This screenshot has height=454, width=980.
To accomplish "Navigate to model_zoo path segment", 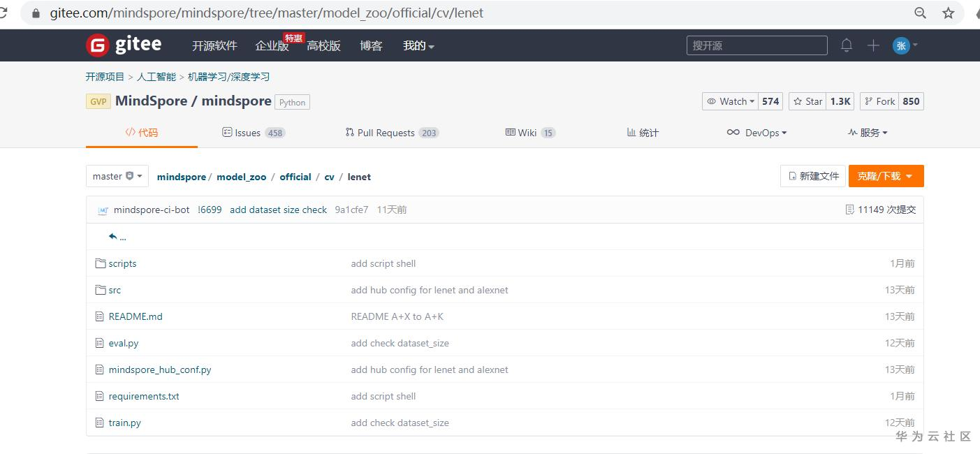I will [242, 177].
